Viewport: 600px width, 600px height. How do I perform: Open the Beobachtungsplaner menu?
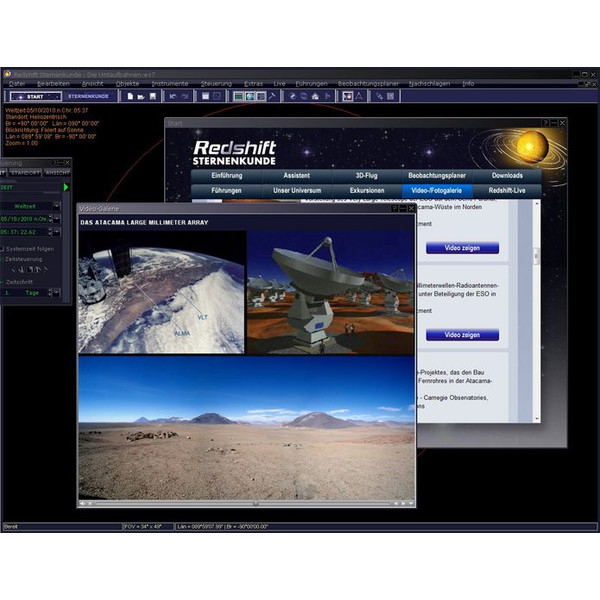tap(368, 83)
